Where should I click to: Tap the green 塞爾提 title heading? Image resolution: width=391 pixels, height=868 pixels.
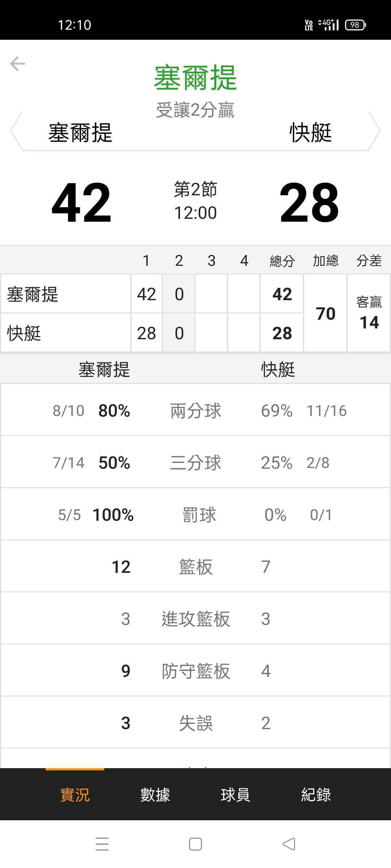[x=195, y=78]
